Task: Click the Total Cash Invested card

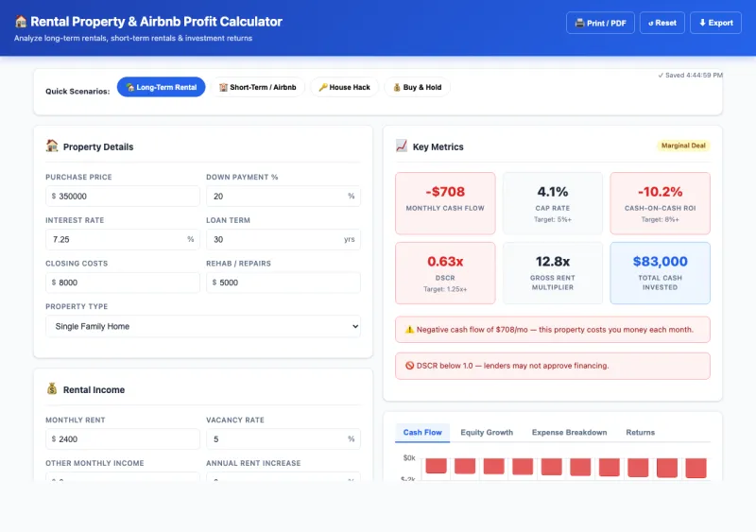Action: pyautogui.click(x=660, y=273)
